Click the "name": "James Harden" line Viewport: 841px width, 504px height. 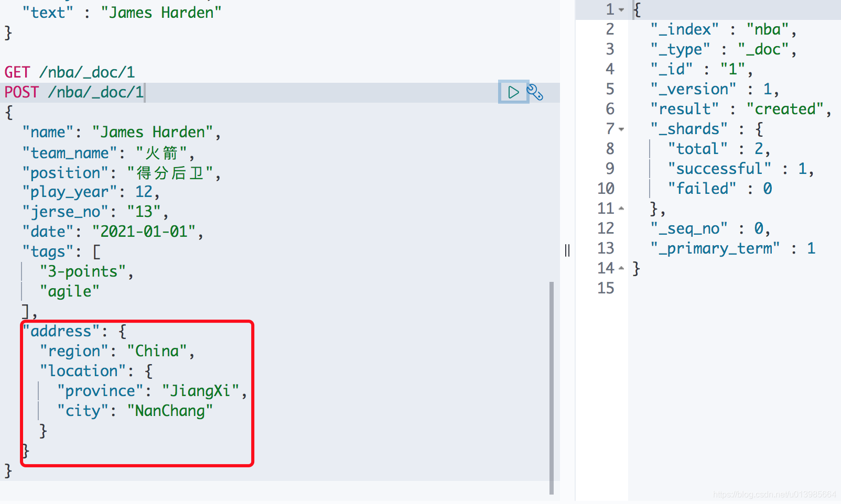(x=122, y=132)
